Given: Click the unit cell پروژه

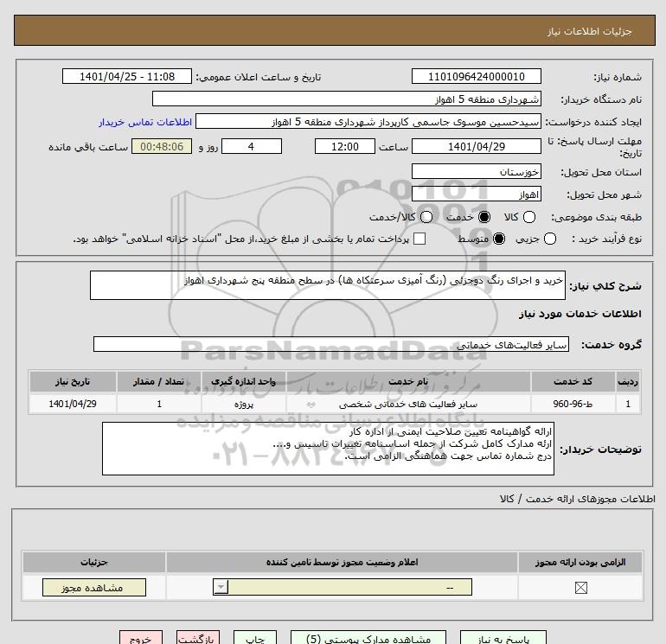Looking at the screenshot, I should pyautogui.click(x=243, y=404).
